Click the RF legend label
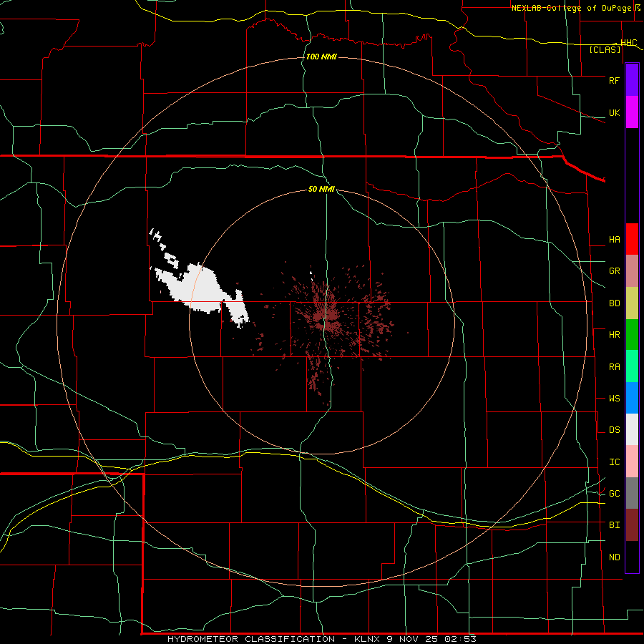This screenshot has width=644, height=644. (614, 80)
